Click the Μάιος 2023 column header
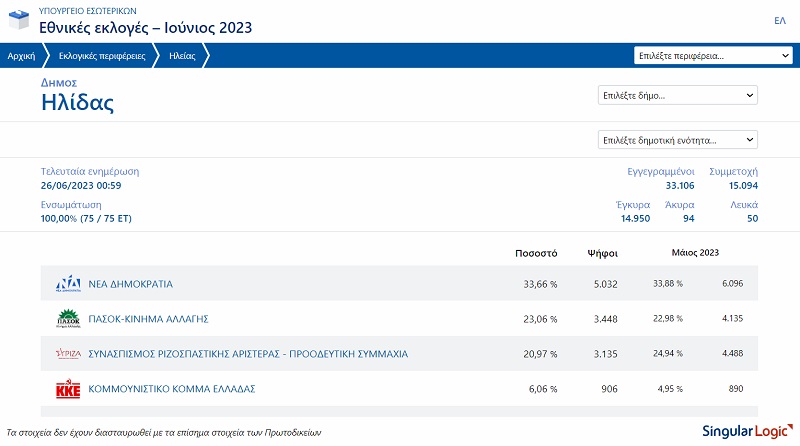 pyautogui.click(x=694, y=253)
